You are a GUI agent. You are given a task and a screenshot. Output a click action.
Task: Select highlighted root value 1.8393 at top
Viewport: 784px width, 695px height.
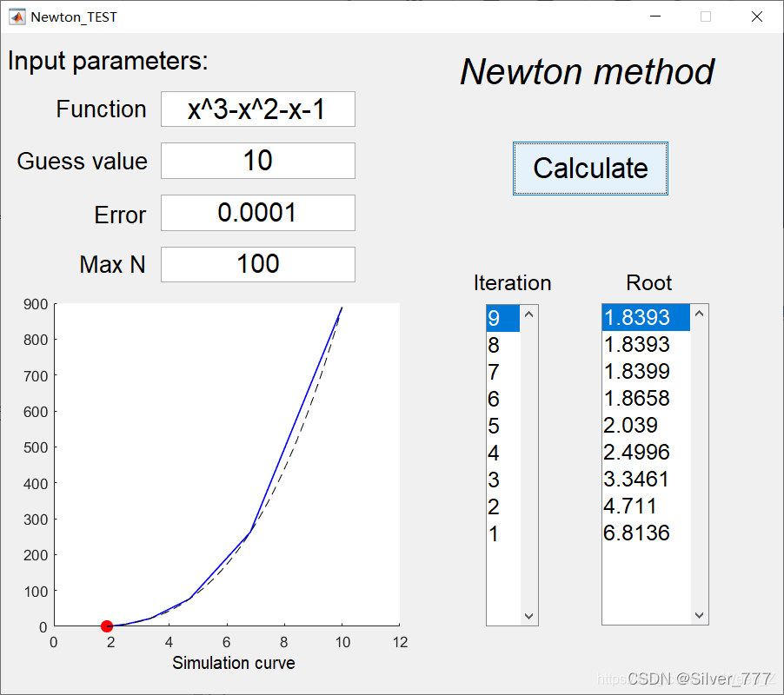(646, 318)
